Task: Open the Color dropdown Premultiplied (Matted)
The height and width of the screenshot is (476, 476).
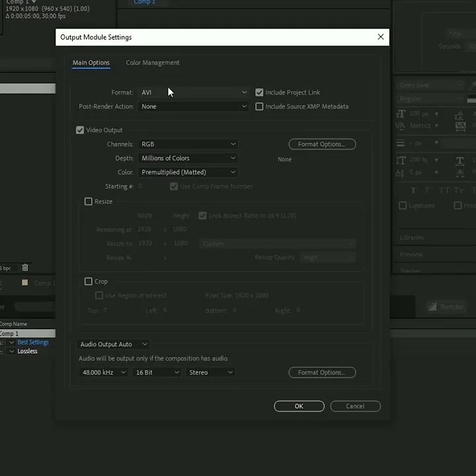Action: coord(188,172)
